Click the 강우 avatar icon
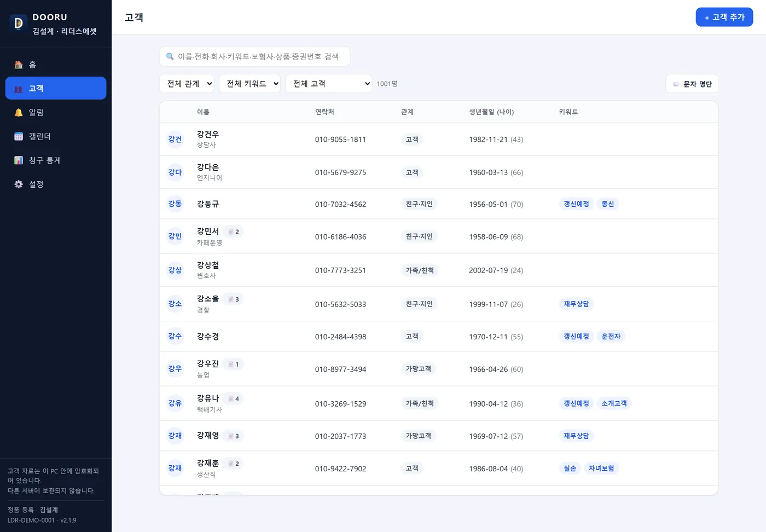The width and height of the screenshot is (766, 532). [175, 369]
